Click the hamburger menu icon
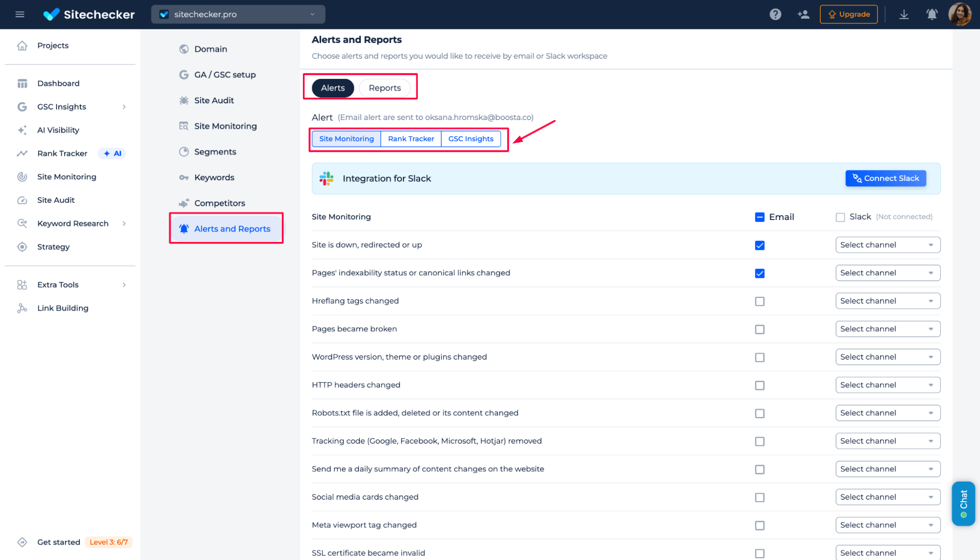 pos(20,14)
